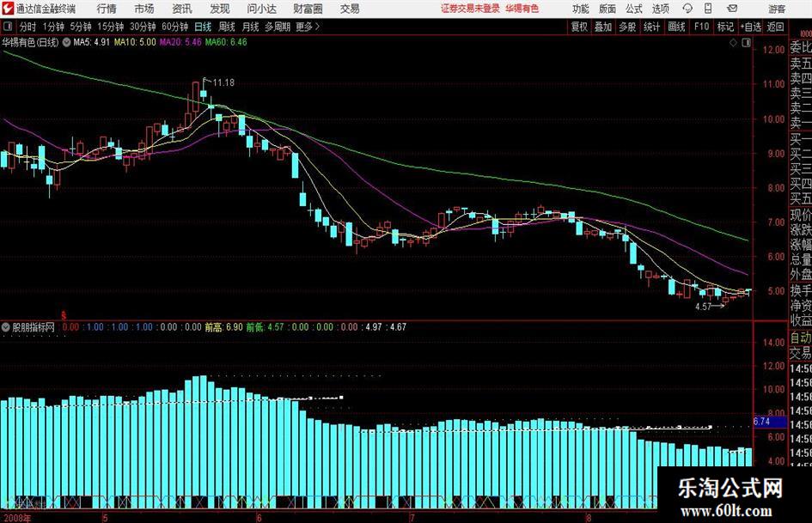Open the 财富圈 menu

tap(308, 9)
